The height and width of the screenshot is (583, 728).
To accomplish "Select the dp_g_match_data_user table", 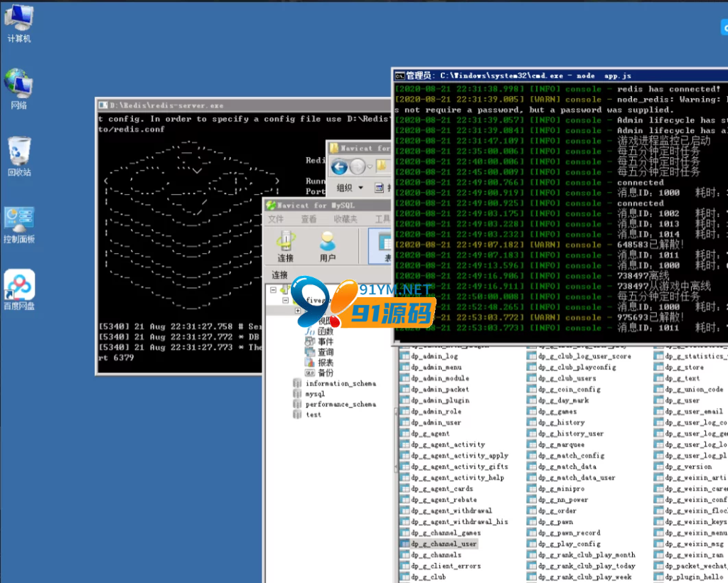I will tap(576, 478).
